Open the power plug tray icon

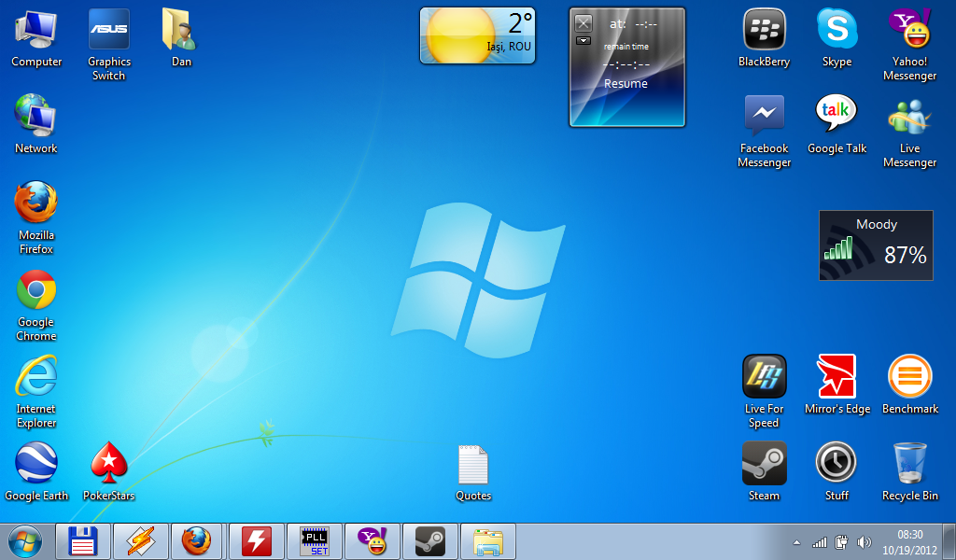[841, 541]
